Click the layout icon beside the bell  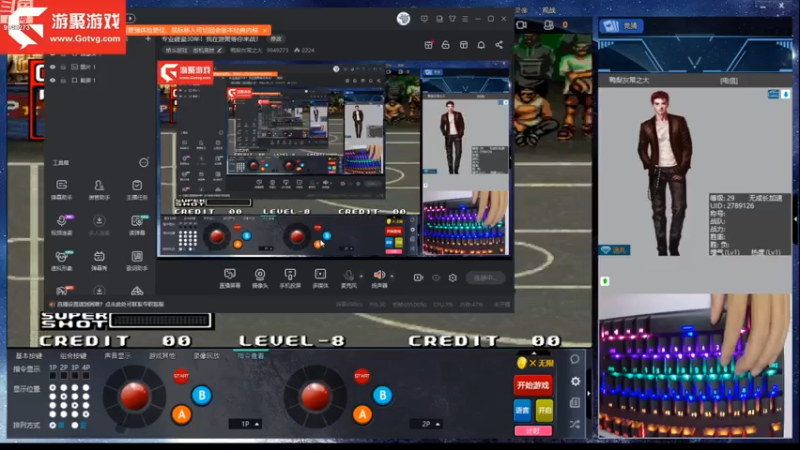pyautogui.click(x=463, y=45)
